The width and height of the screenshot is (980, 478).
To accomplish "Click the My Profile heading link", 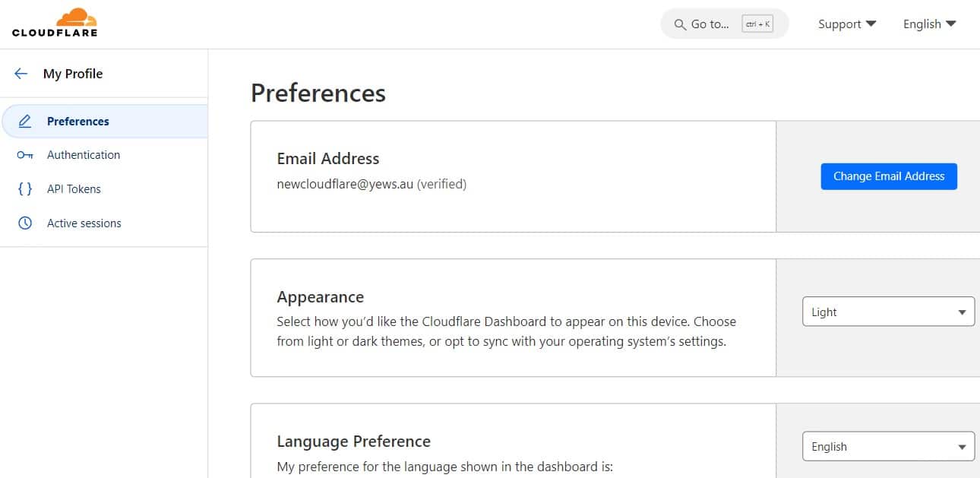I will (x=73, y=74).
